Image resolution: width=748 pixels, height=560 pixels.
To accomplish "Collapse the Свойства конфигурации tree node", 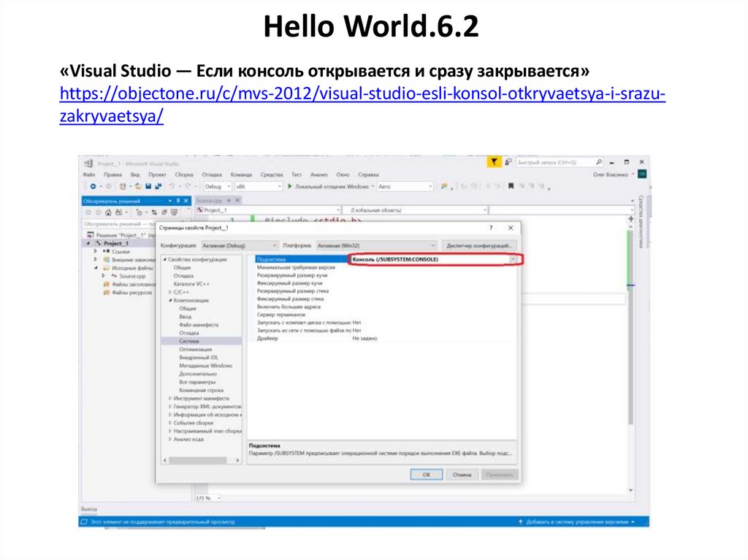I will [x=165, y=259].
